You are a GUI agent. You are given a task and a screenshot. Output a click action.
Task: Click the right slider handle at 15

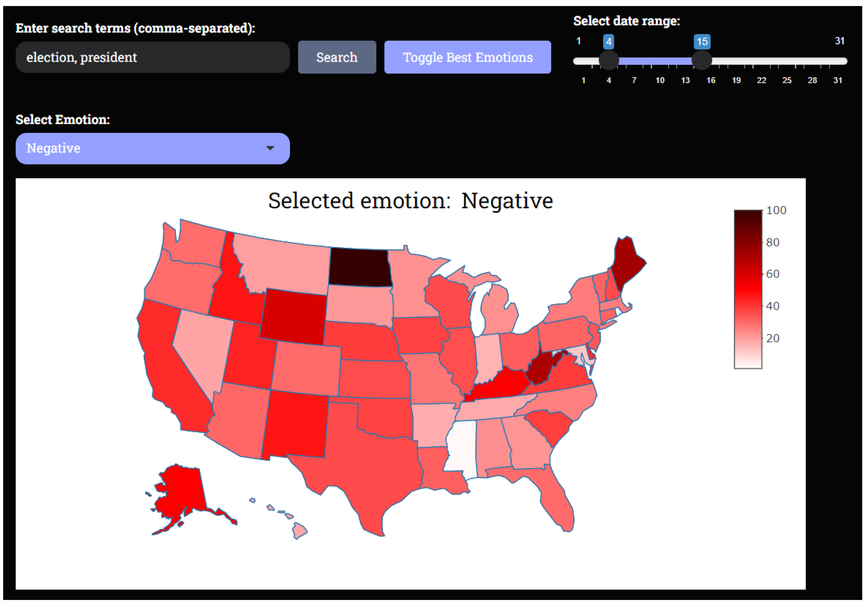(x=702, y=61)
